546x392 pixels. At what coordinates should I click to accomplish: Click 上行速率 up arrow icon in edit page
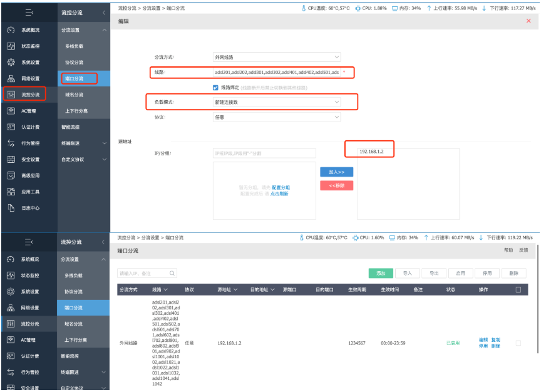[x=429, y=8]
